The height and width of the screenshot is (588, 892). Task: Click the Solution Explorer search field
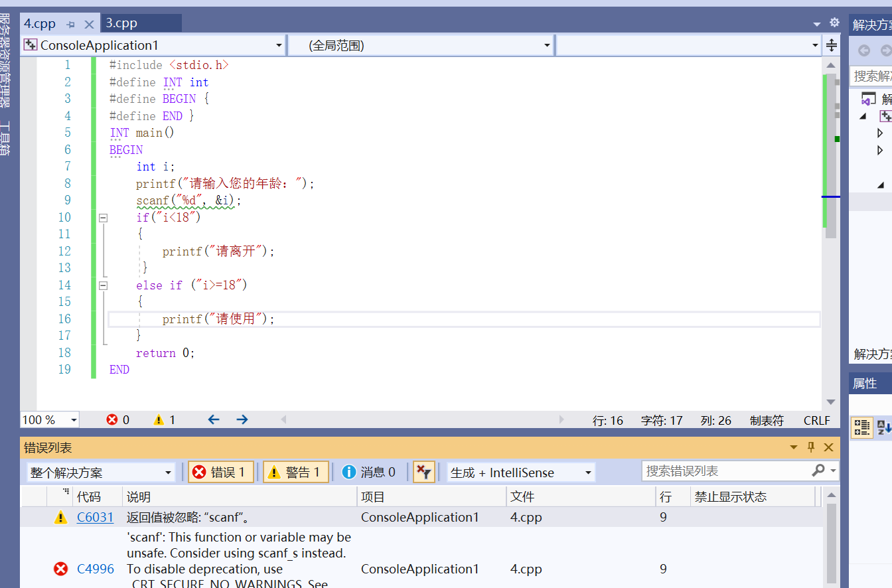tap(871, 76)
